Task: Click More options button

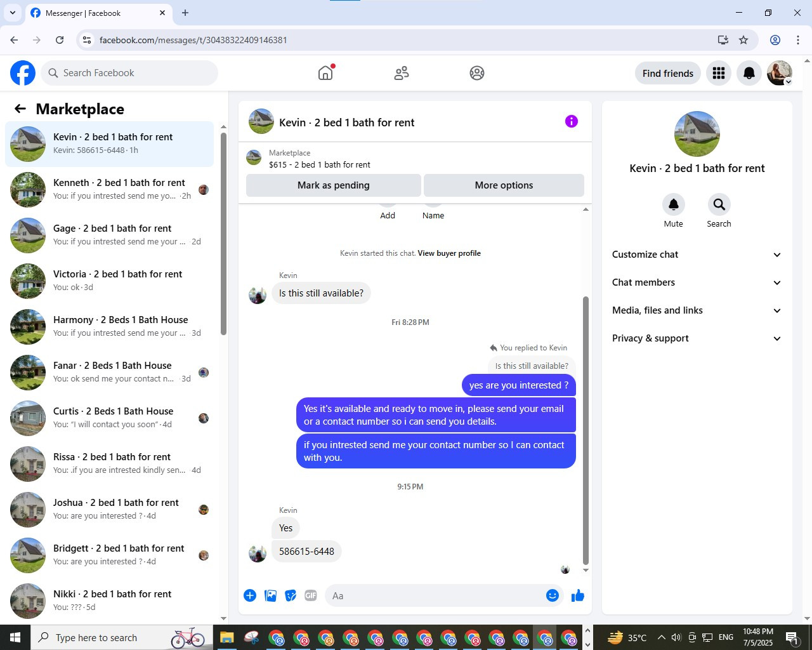Action: [x=504, y=185]
